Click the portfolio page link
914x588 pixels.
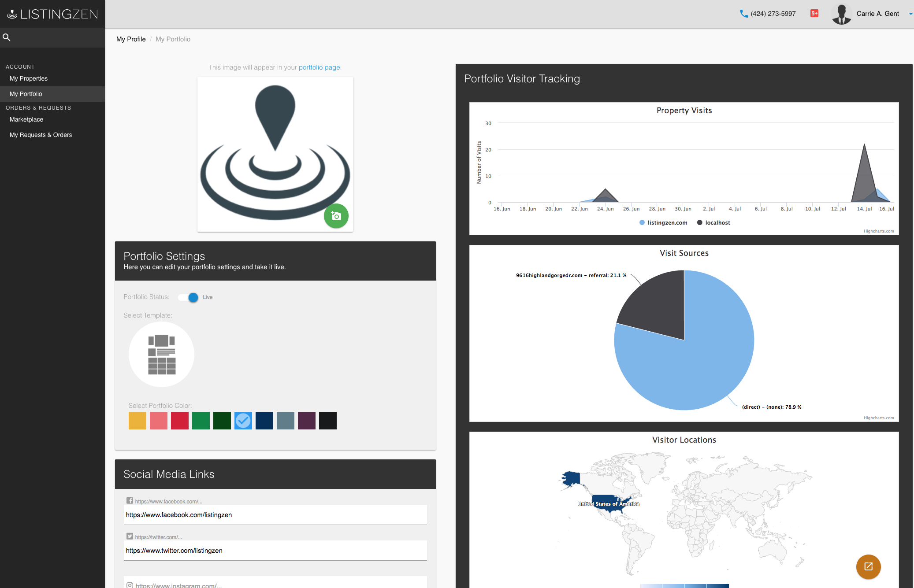click(319, 67)
